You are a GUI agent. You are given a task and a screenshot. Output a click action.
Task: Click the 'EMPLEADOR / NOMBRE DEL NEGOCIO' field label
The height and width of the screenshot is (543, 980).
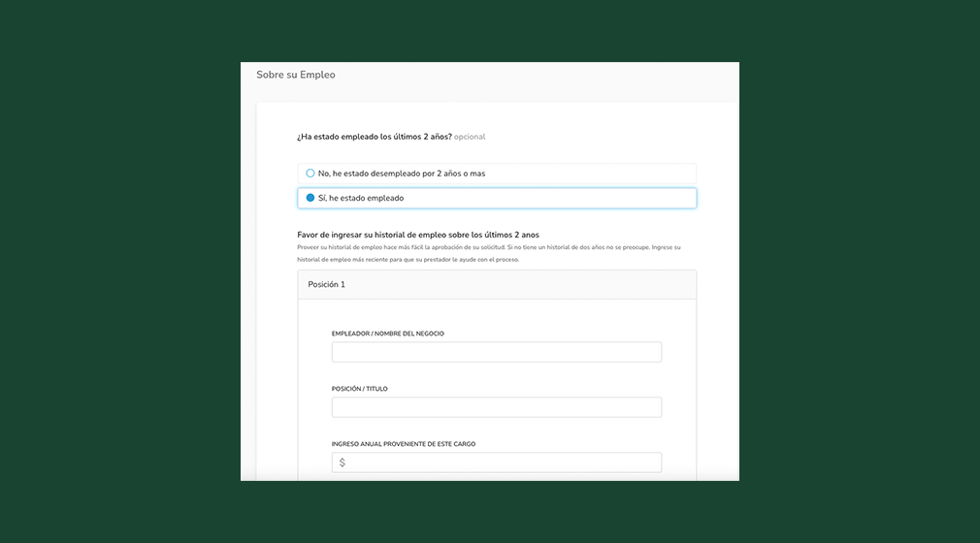click(x=388, y=334)
